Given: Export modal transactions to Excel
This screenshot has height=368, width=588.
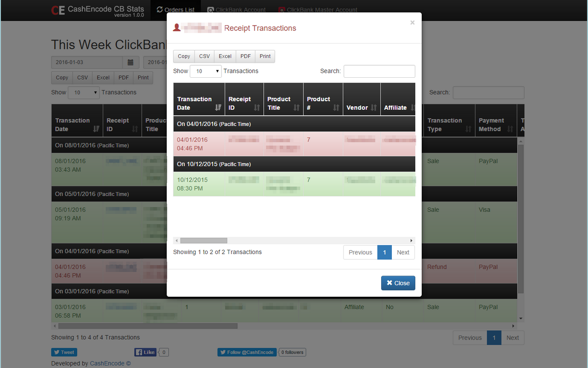Looking at the screenshot, I should click(x=225, y=56).
